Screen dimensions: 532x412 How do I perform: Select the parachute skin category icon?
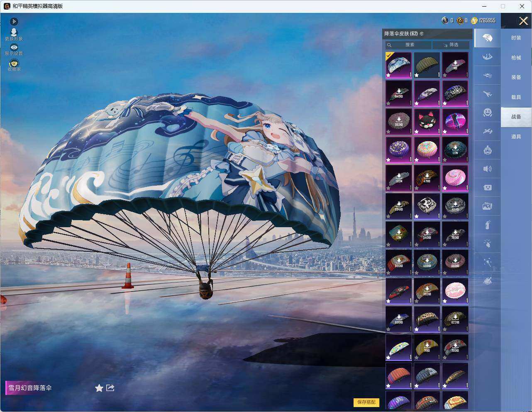488,38
